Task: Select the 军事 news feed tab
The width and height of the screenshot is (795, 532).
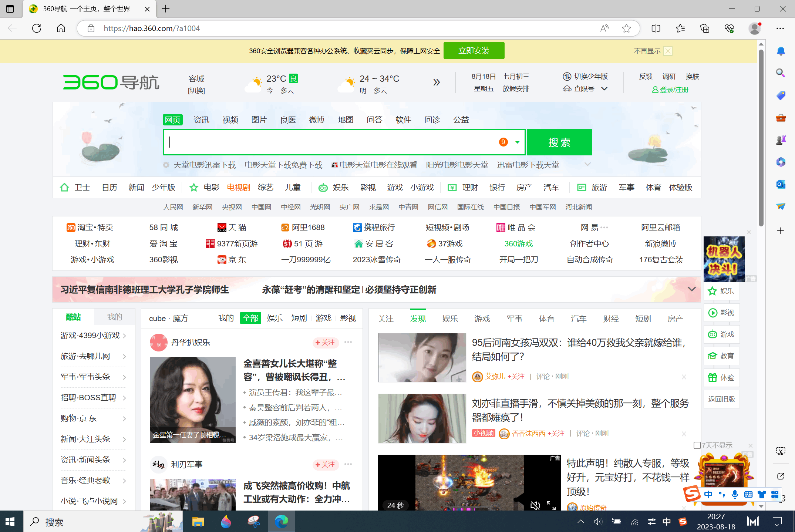Action: [514, 319]
